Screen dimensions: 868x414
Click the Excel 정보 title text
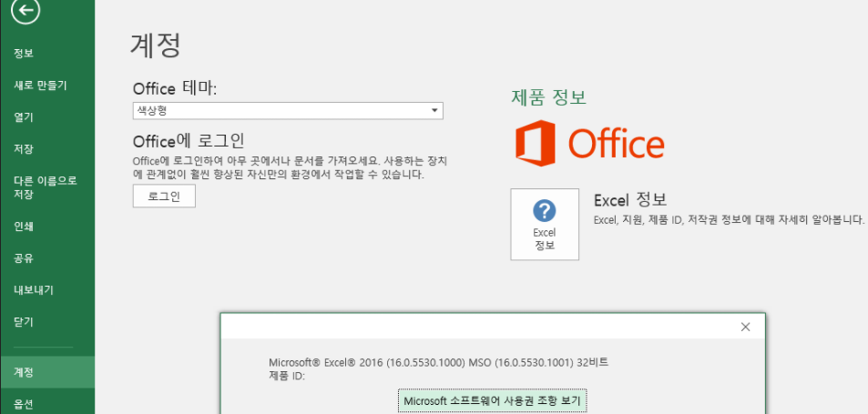tap(630, 199)
